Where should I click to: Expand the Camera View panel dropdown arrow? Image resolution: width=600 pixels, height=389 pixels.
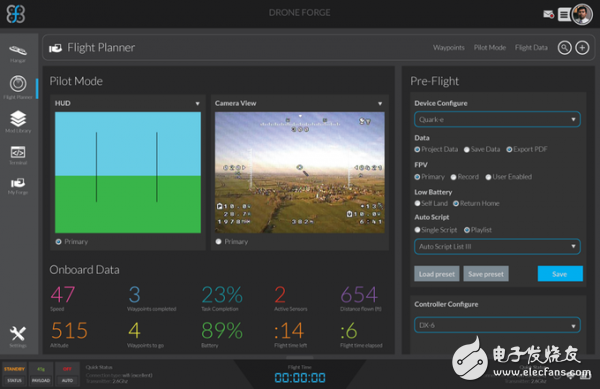tap(380, 104)
